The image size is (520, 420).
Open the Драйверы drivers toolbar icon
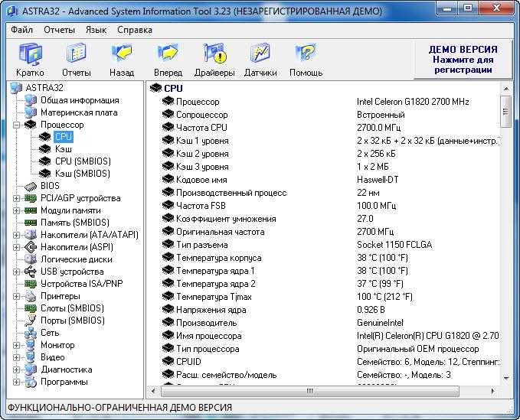[214, 54]
